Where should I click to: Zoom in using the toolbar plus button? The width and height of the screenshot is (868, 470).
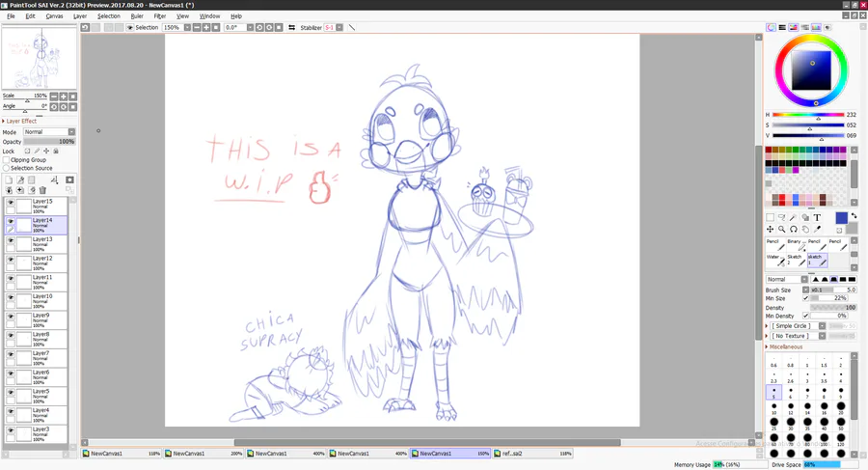(206, 27)
